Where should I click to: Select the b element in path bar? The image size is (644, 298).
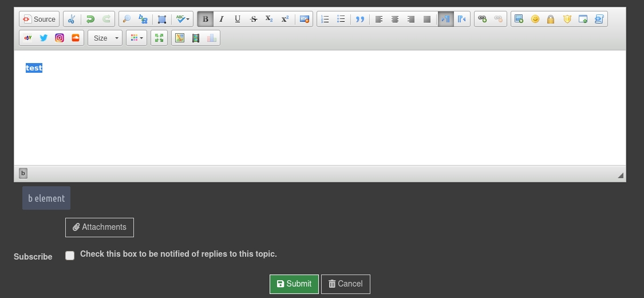tap(23, 173)
